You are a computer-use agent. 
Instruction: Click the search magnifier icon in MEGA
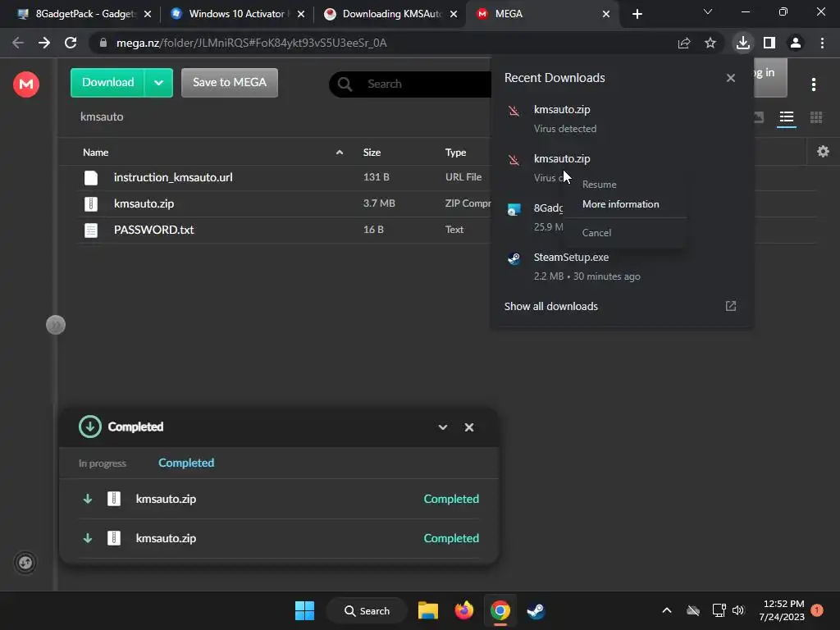coord(345,84)
